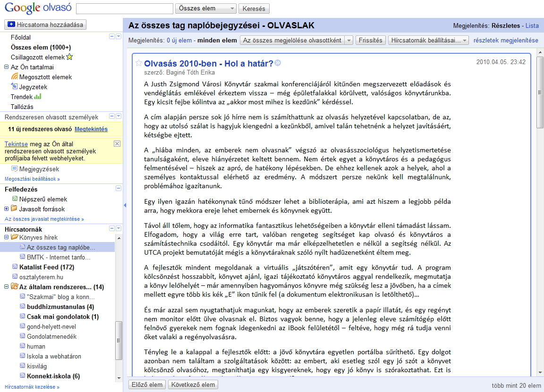Click the Hírcsatorna hozzáadása button

[45, 25]
